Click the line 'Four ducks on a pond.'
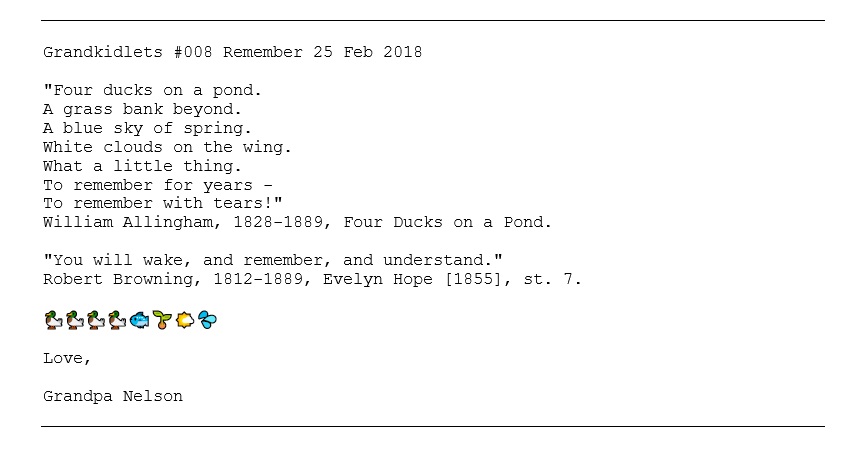This screenshot has height=460, width=853. tap(157, 90)
